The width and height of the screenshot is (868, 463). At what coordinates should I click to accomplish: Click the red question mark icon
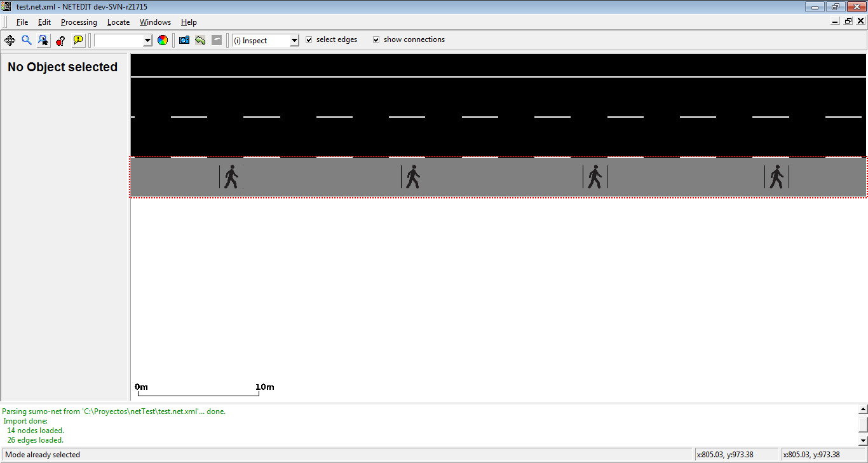pos(60,40)
